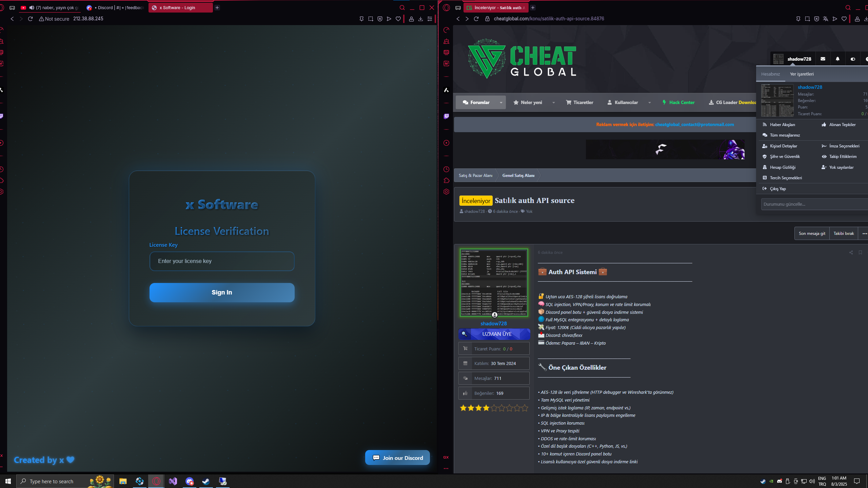Open the account icon in x Software window toolbar

[x=411, y=19]
